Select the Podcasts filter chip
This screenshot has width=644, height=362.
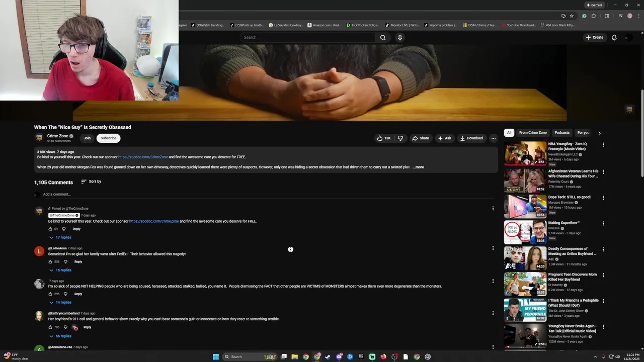tap(562, 133)
